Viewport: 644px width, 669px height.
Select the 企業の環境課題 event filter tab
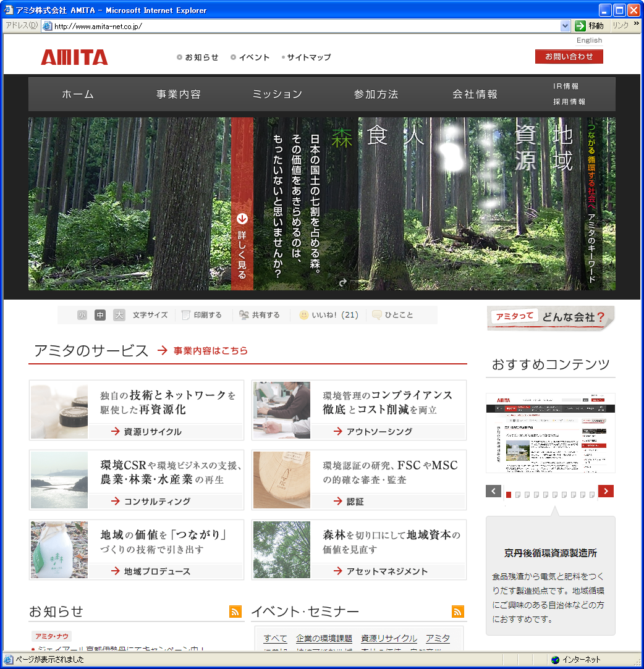324,639
